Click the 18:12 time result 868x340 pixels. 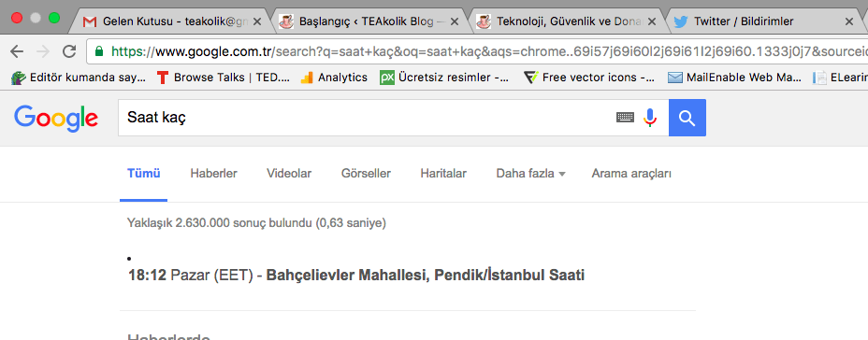point(147,275)
